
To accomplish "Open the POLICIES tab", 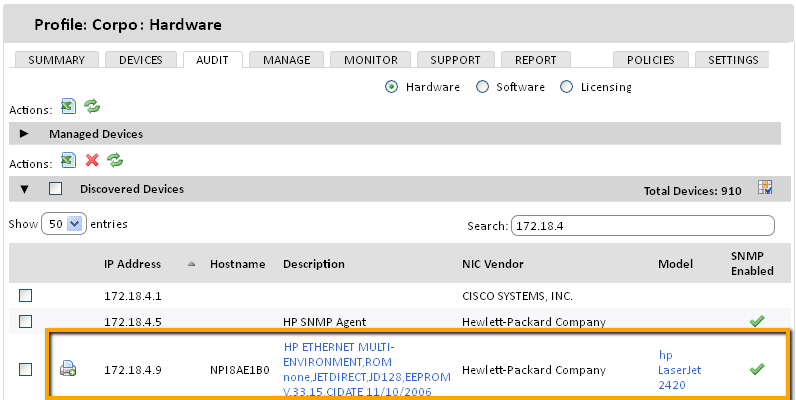I will point(650,60).
